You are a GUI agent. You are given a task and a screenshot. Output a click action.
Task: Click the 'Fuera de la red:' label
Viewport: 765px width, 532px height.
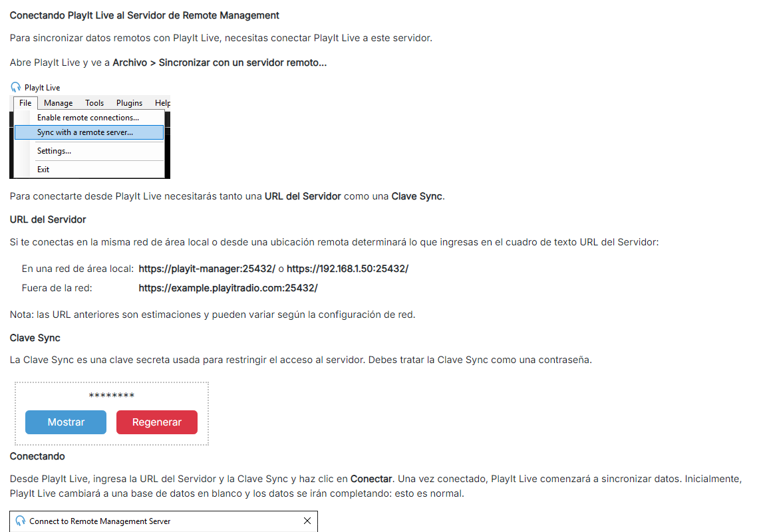click(57, 288)
